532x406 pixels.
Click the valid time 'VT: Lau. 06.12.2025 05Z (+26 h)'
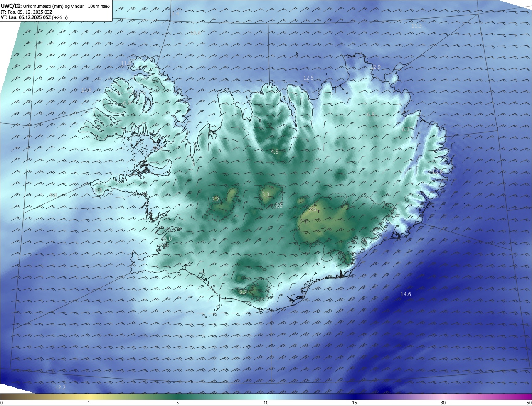34,17
